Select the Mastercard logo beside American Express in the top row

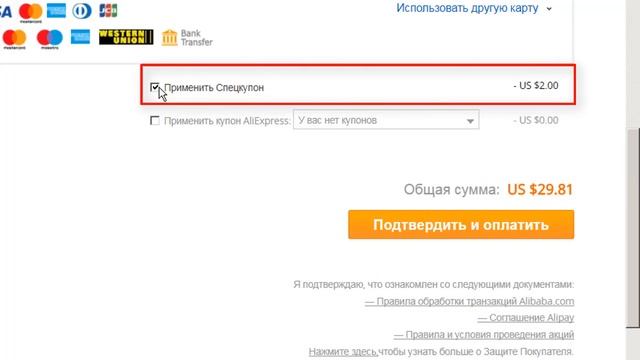tap(31, 12)
